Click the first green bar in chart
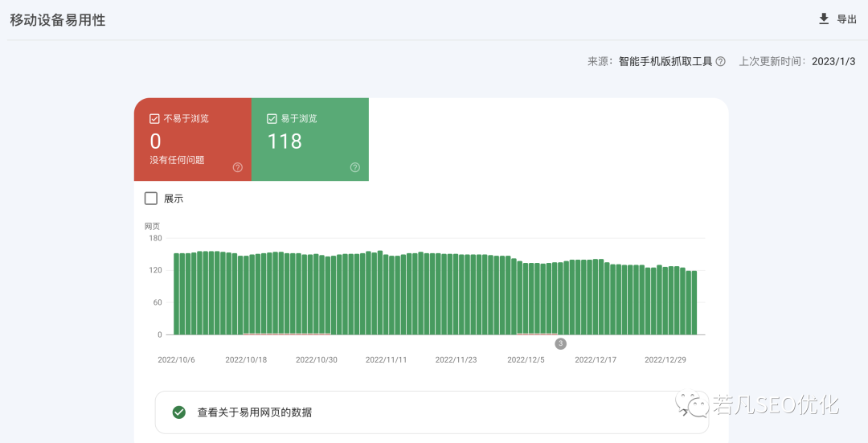868x443 pixels. click(x=177, y=294)
